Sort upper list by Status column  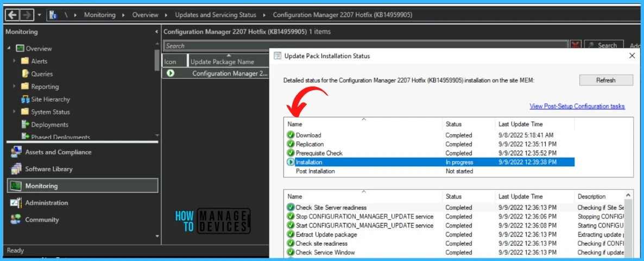pyautogui.click(x=468, y=124)
